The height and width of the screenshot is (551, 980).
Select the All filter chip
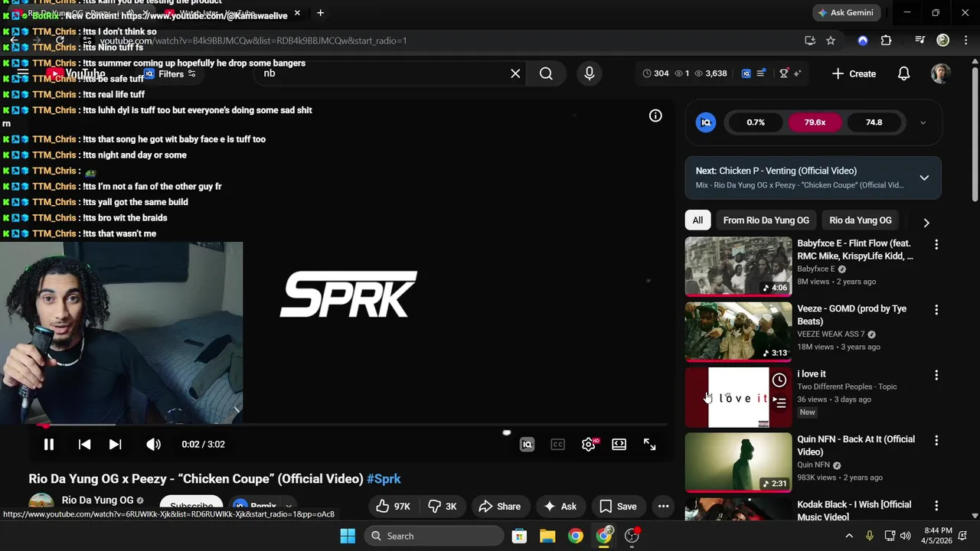[x=697, y=220]
